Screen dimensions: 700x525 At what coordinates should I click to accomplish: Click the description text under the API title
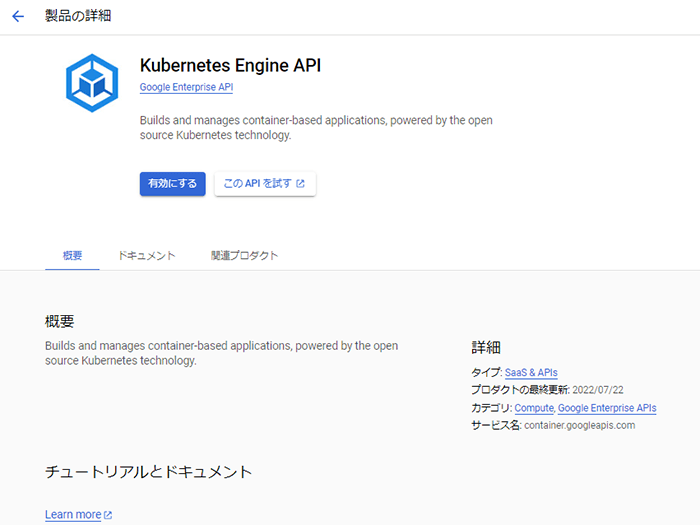pos(316,128)
